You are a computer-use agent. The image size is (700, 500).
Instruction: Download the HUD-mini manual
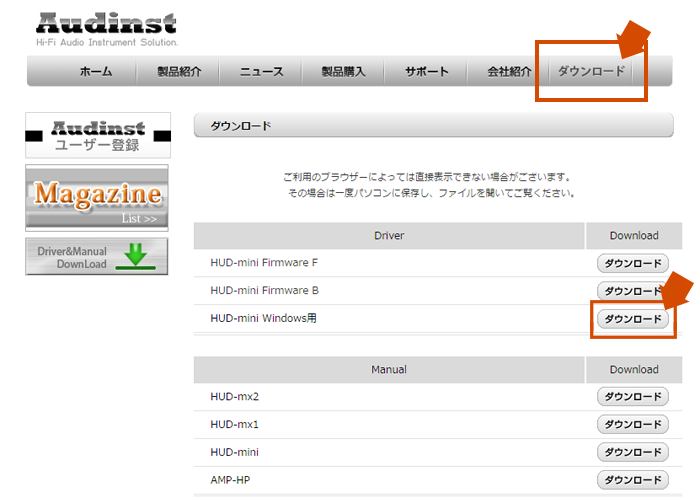pos(633,452)
